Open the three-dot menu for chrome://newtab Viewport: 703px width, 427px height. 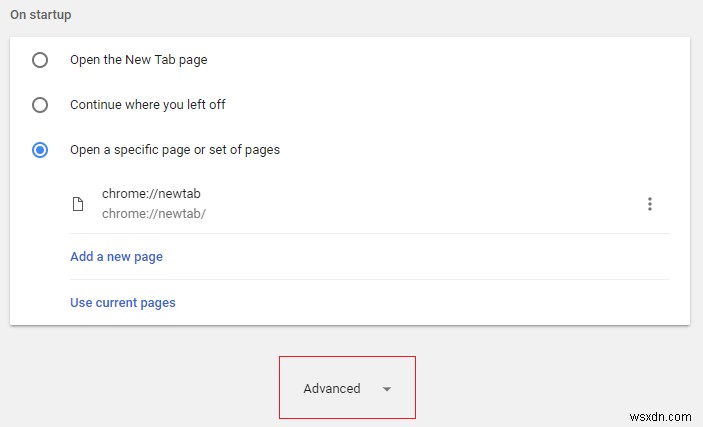point(649,204)
